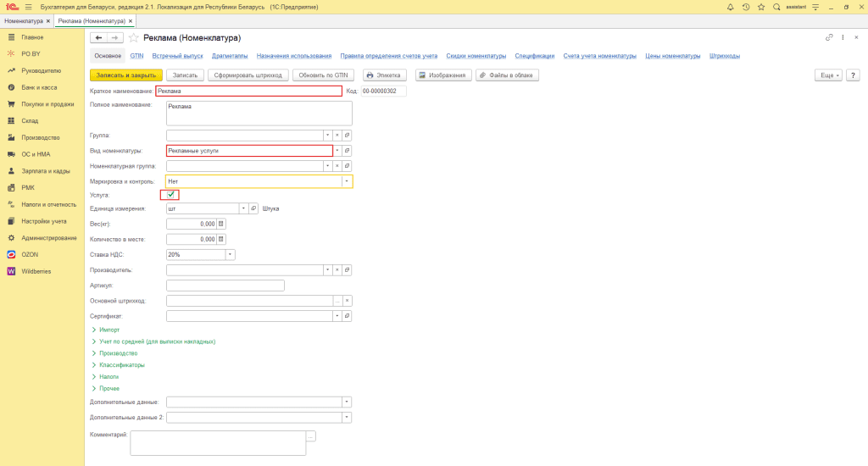Open the Маркировка и контроль dropdown
Image resolution: width=868 pixels, height=466 pixels.
click(x=346, y=181)
